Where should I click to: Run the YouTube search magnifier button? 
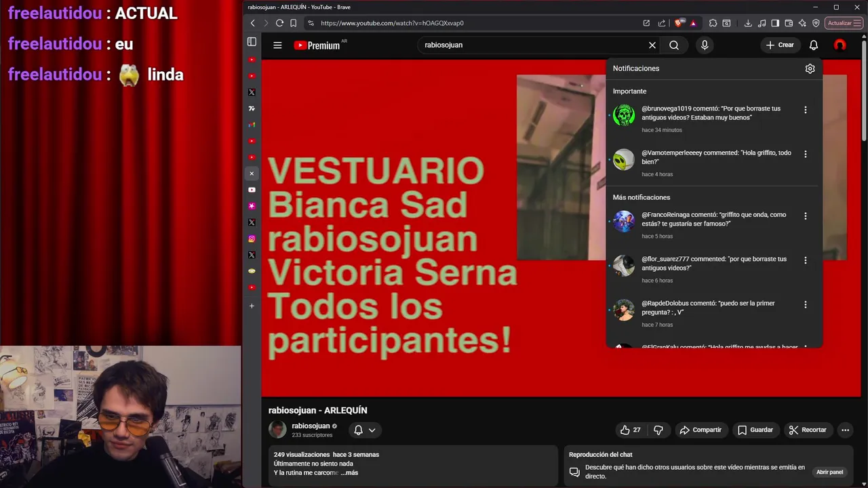pos(674,45)
